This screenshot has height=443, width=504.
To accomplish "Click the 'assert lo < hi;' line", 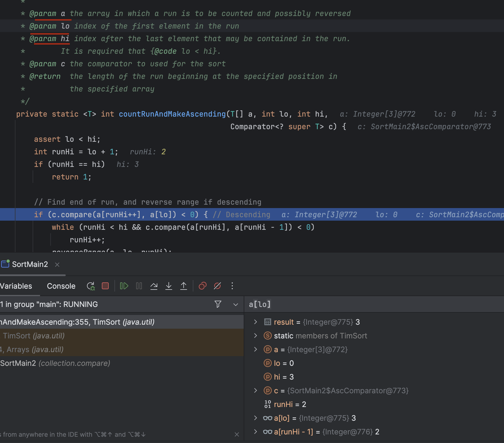I will coord(67,139).
